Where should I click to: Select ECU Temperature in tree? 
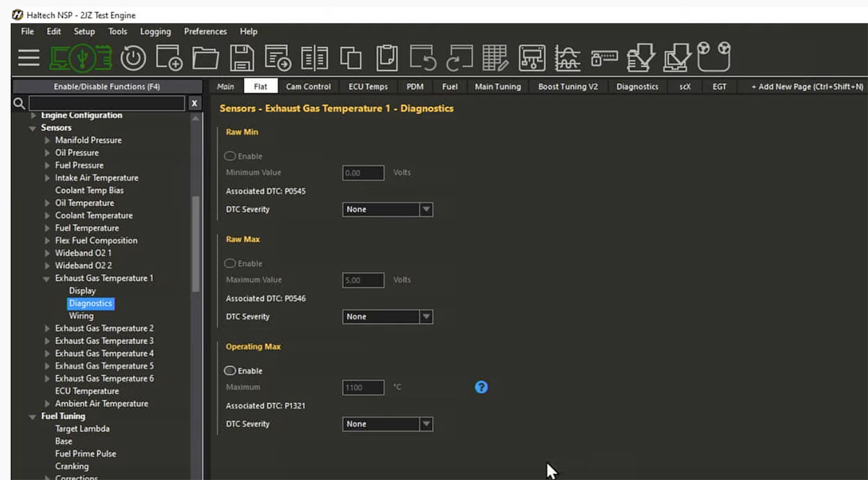[x=87, y=391]
